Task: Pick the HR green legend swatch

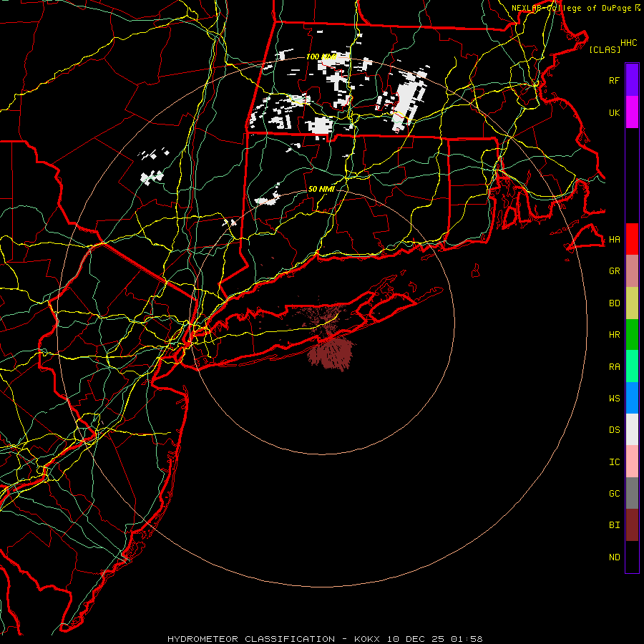Action: (632, 334)
